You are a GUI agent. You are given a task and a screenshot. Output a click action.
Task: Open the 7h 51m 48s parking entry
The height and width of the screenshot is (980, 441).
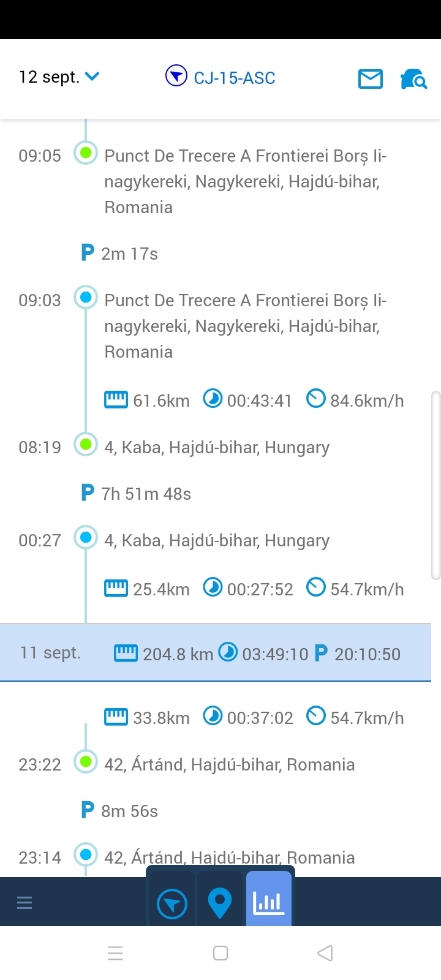[136, 493]
